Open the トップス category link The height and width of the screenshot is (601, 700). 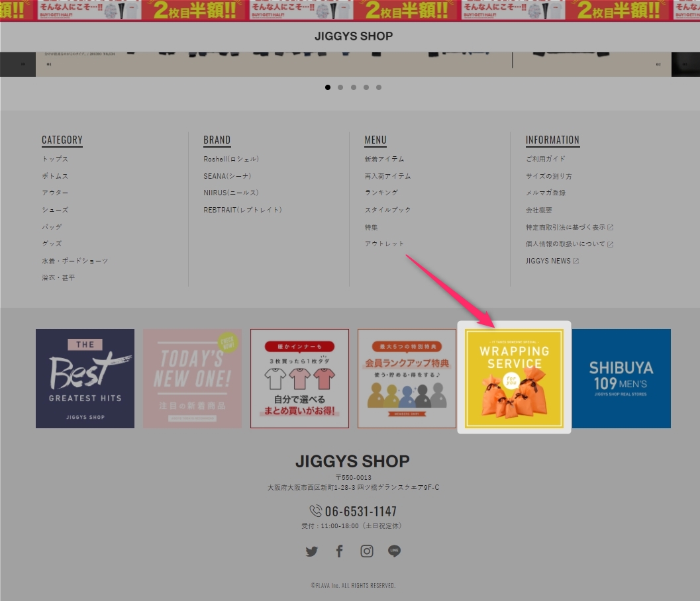click(55, 159)
